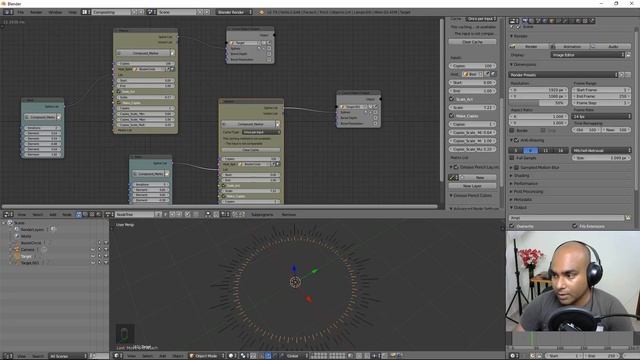The image size is (640, 360).
Task: Open the top Render menu
Action: [36, 12]
